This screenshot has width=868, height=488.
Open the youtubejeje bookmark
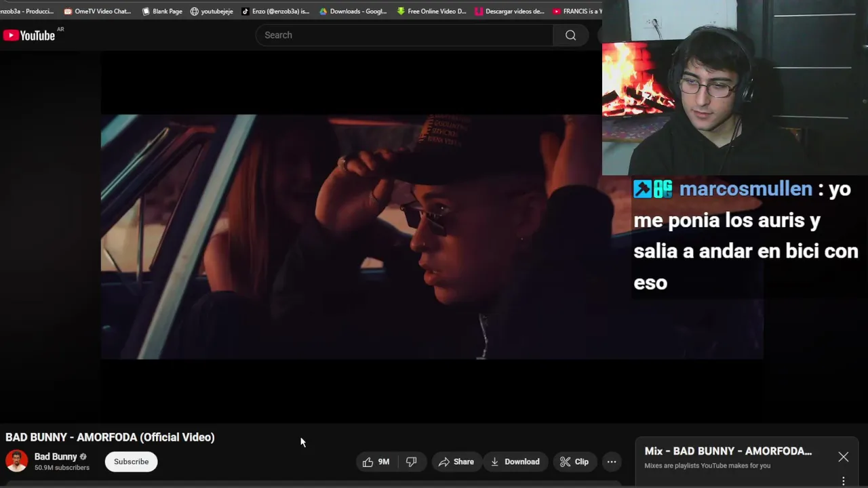pyautogui.click(x=212, y=11)
